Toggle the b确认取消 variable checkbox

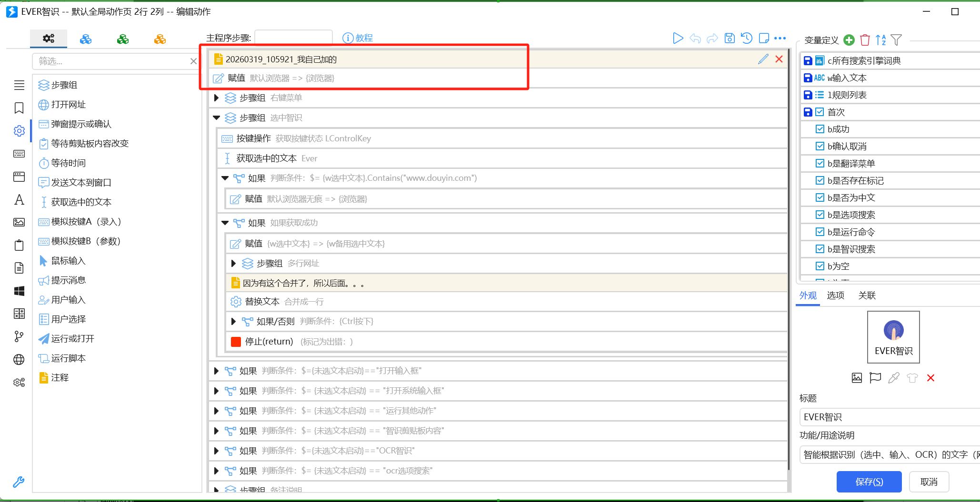click(820, 146)
